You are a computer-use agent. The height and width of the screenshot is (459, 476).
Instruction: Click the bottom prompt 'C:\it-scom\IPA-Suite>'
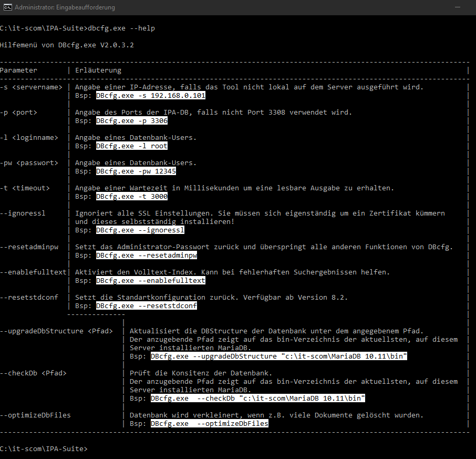pos(44,449)
